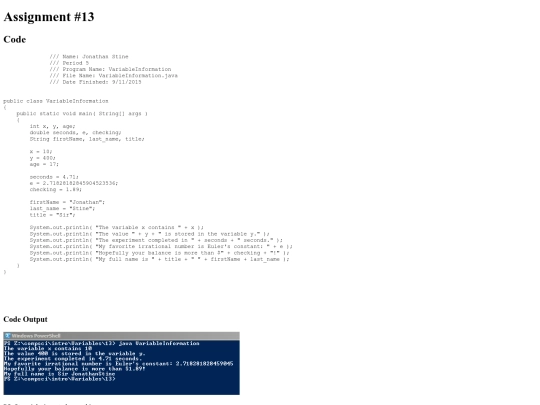This screenshot has height=405, width=540.
Task: Click the public static void main line
Action: 82,113
